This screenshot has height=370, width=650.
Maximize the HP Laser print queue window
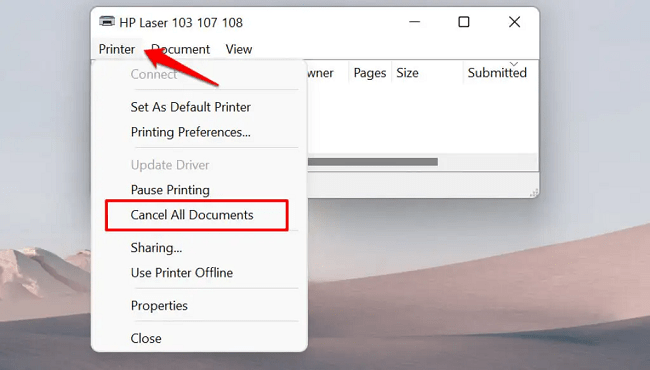[464, 22]
